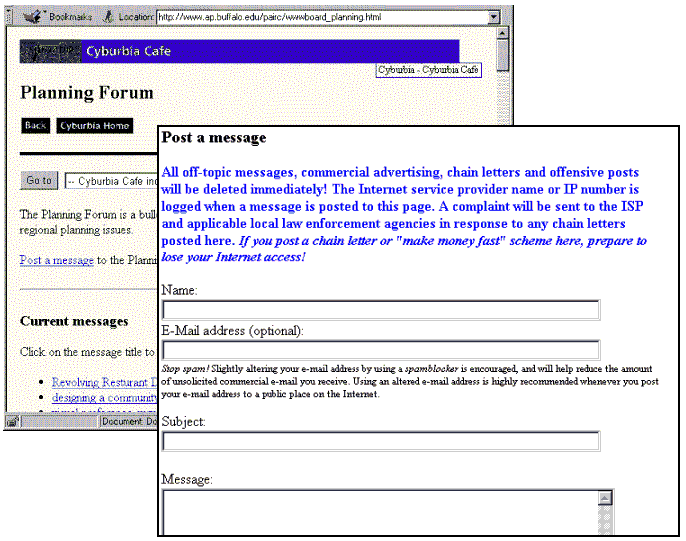Click the browser vertical scrollbar thumb
The width and height of the screenshot is (686, 541).
503,55
